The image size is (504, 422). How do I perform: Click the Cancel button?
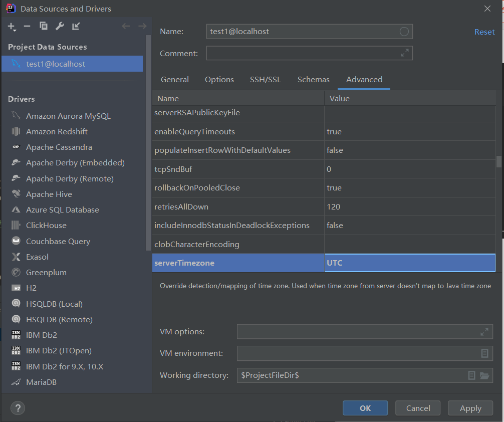click(x=418, y=408)
